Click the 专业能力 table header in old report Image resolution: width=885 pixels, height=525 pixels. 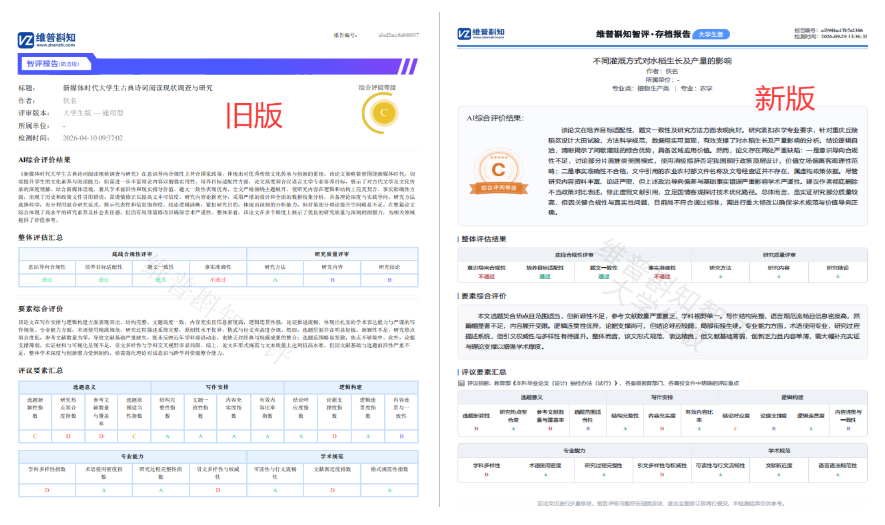coord(132,456)
